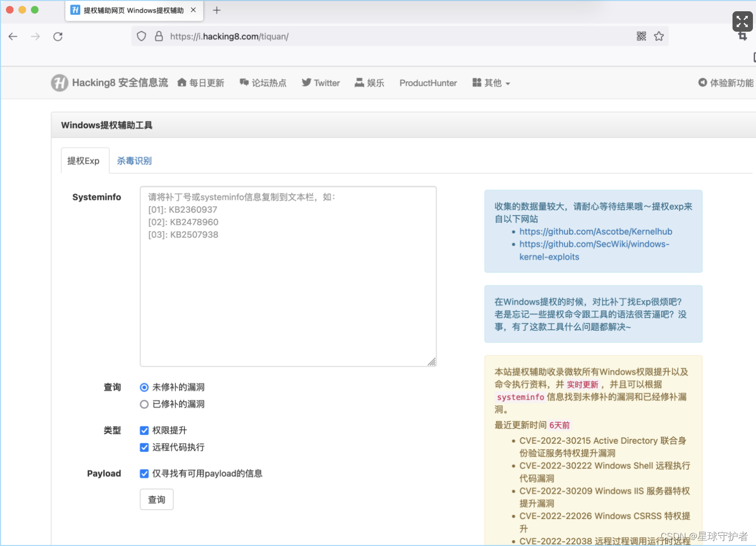Open SecWiki windows-kernel-exploits GitHub link
This screenshot has height=546, width=756.
[x=594, y=251]
